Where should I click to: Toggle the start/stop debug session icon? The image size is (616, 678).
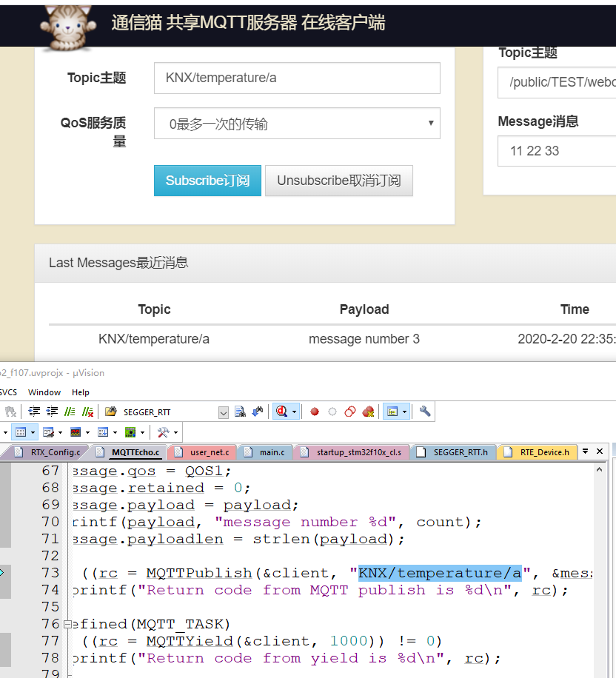pos(281,412)
